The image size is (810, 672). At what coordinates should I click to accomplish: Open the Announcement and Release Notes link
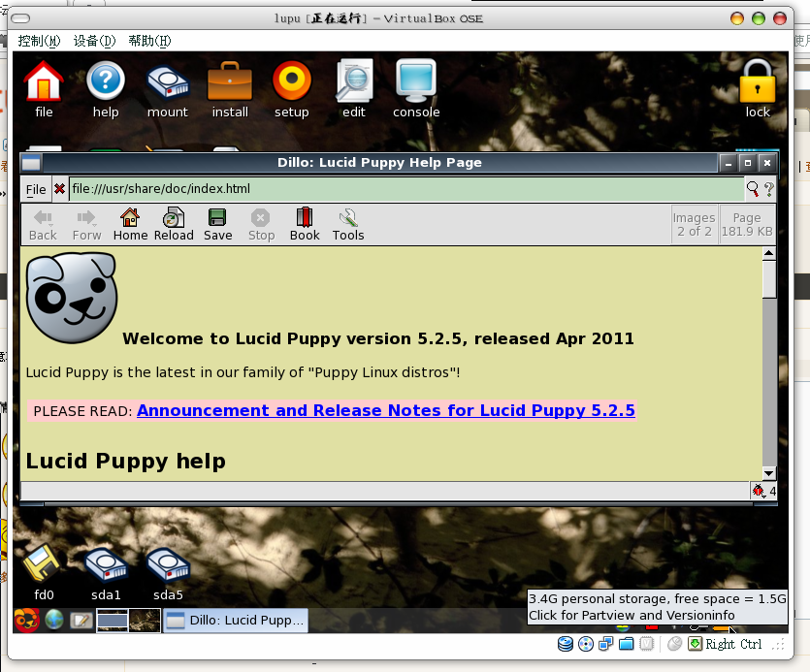coord(386,410)
